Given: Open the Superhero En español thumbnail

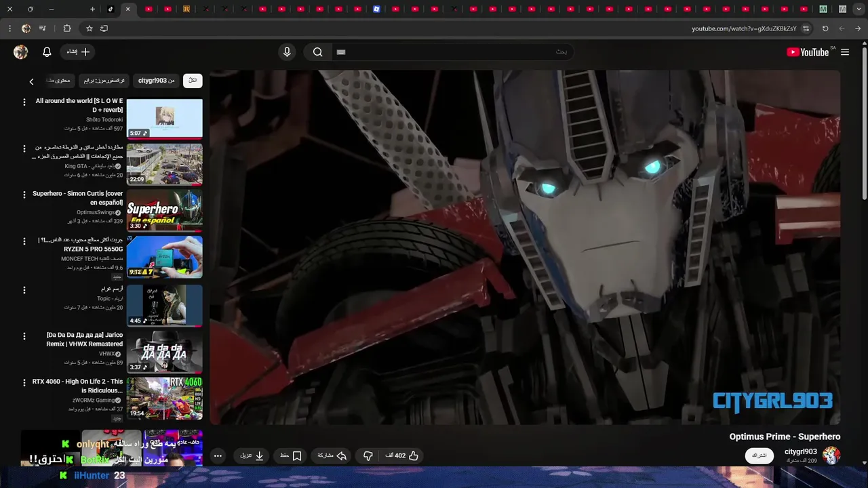Looking at the screenshot, I should (x=164, y=209).
